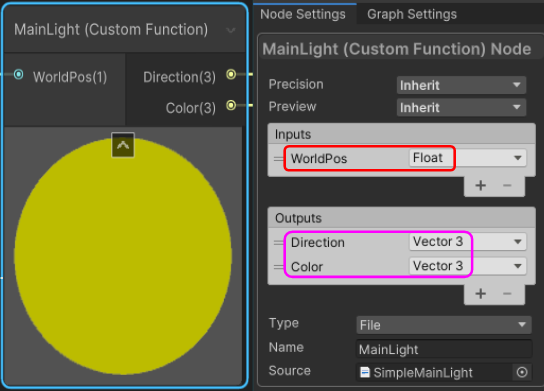Remove the selected input with minus button
The width and height of the screenshot is (544, 391).
tap(507, 186)
